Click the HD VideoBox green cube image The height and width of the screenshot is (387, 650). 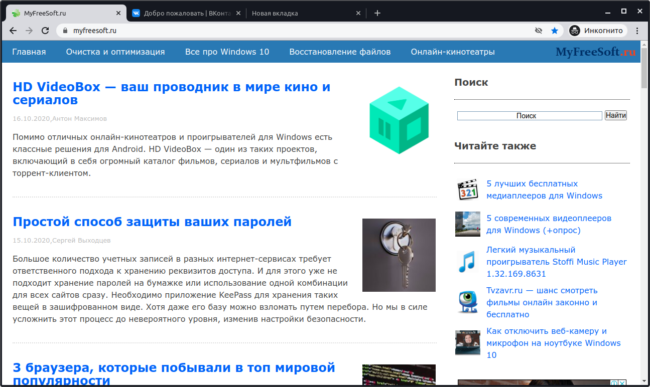click(399, 120)
